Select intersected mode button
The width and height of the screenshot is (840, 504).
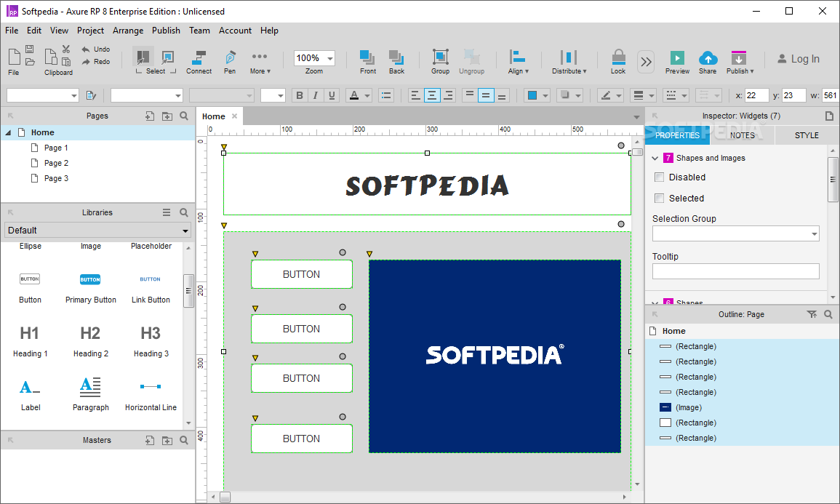pos(142,57)
